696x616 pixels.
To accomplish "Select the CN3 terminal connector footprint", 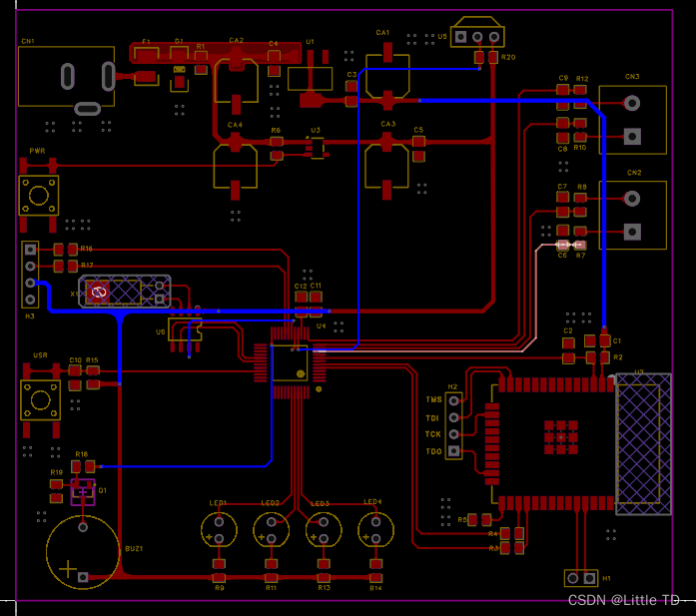I will tap(632, 120).
